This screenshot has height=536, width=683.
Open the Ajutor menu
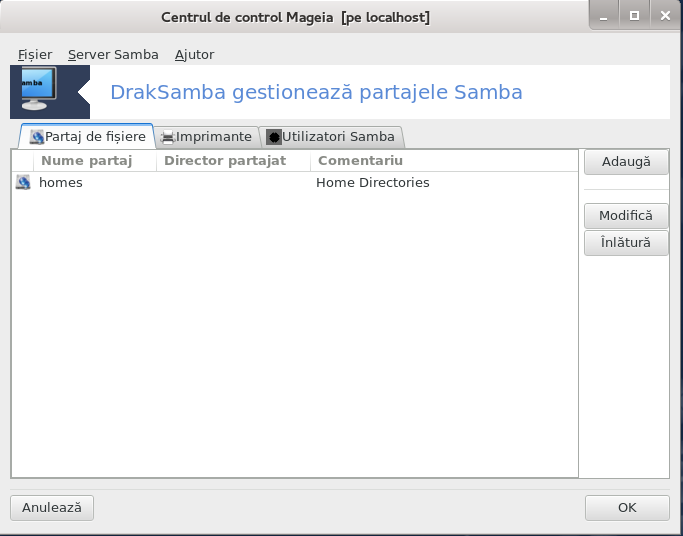[194, 54]
